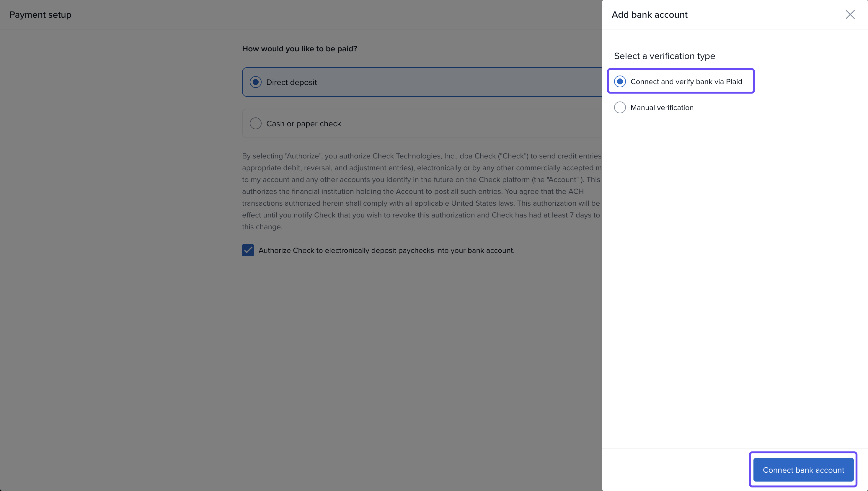Click 'How would you like to be paid?' heading
The width and height of the screenshot is (868, 491).
click(299, 49)
